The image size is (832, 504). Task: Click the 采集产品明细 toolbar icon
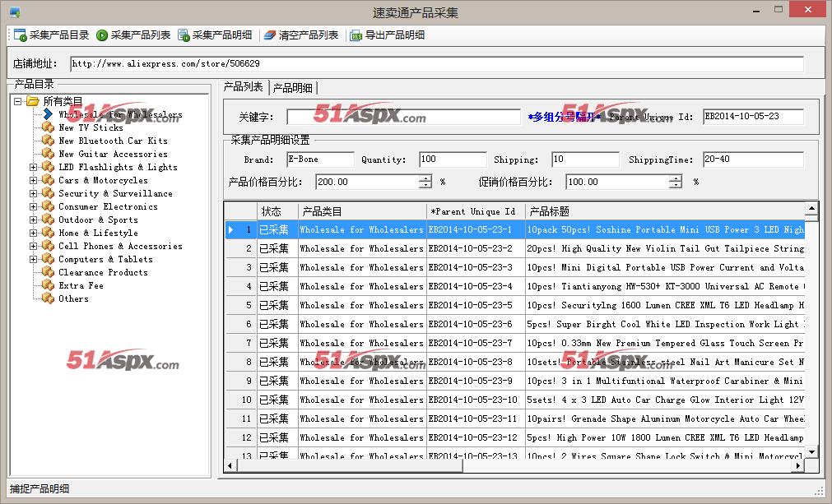pyautogui.click(x=184, y=35)
